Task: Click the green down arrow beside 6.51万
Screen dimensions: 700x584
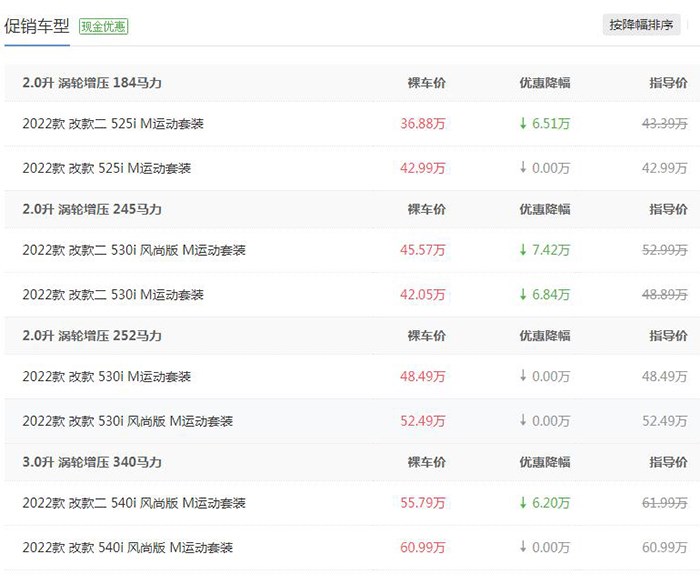Action: [x=523, y=123]
